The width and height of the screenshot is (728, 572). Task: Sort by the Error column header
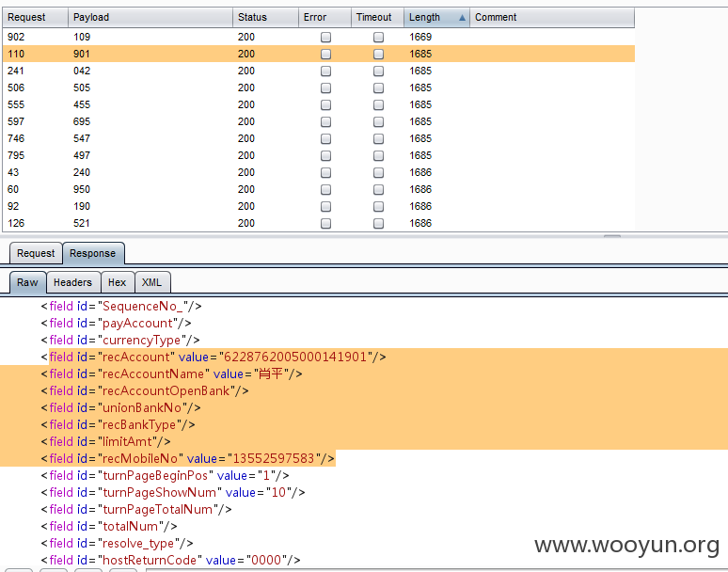324,18
